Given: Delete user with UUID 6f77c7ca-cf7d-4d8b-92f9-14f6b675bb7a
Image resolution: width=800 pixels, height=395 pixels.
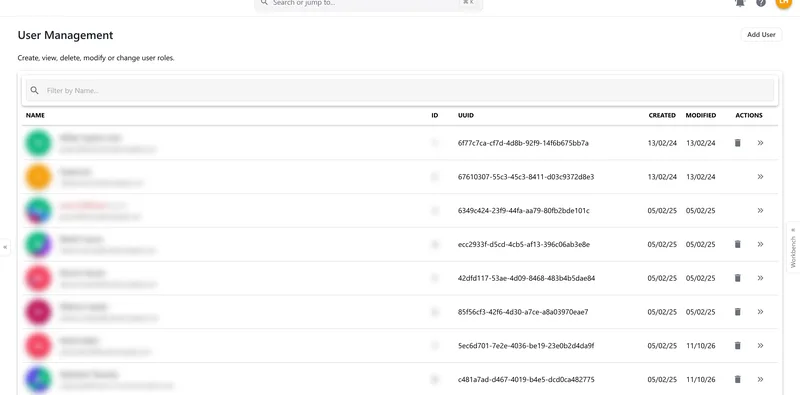Looking at the screenshot, I should (737, 143).
